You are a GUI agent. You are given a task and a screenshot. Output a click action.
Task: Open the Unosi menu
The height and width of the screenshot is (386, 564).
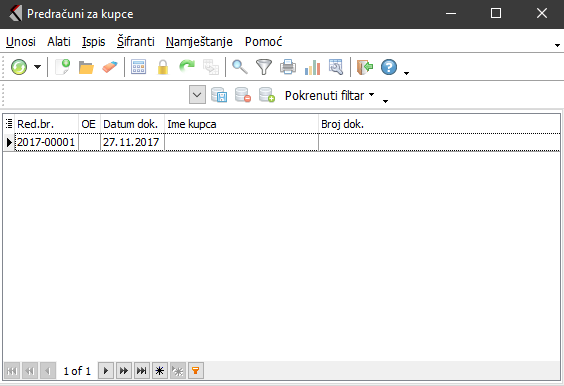click(x=21, y=42)
